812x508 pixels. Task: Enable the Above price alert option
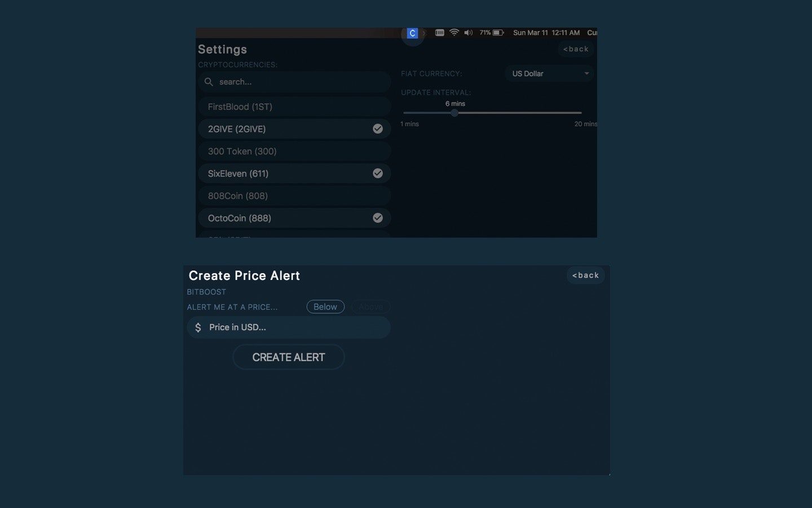[x=370, y=306]
